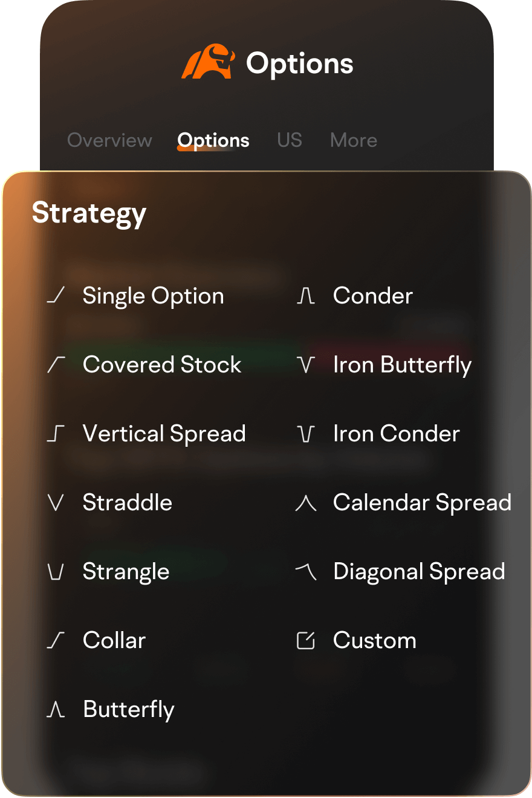The image size is (532, 798).
Task: Select the Iron Butterfly strategy label
Action: (x=402, y=365)
